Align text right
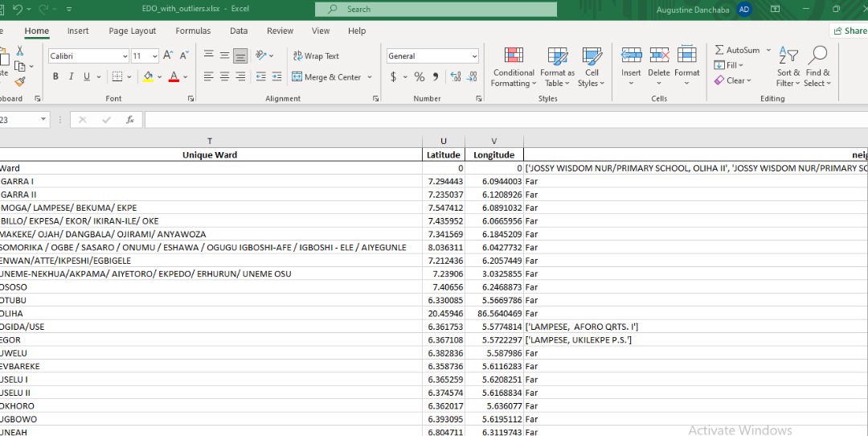This screenshot has width=868, height=436. (x=240, y=76)
